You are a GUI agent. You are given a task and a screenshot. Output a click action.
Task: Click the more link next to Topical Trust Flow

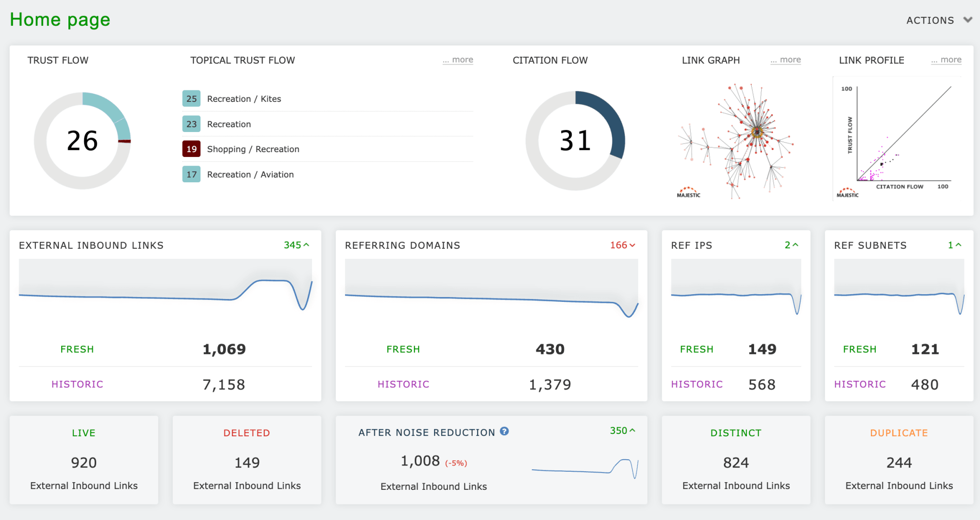tap(457, 59)
